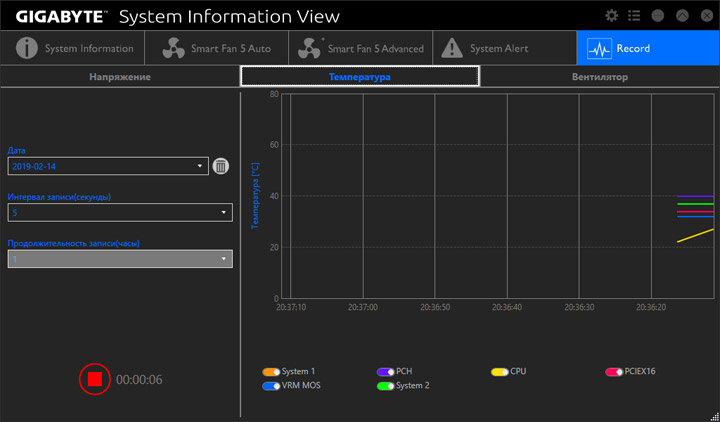720x422 pixels.
Task: Switch to Smart Fan 5 Advanced tab
Action: click(360, 48)
